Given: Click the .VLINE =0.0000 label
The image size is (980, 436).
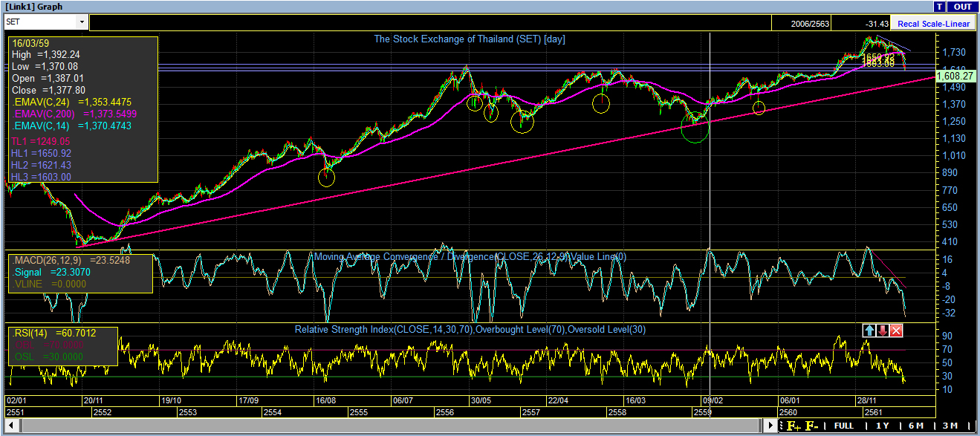Looking at the screenshot, I should (50, 284).
